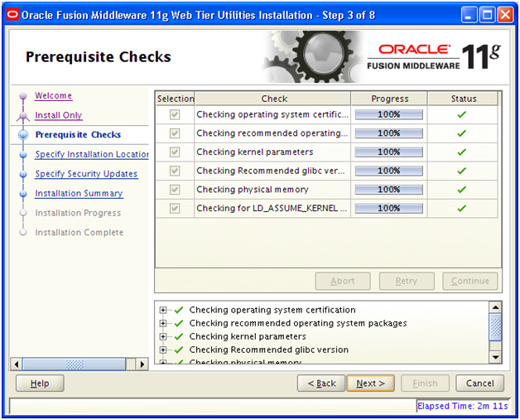Click the step list horizontal scrollbar left arrow
This screenshot has height=420, width=520.
coord(17,364)
